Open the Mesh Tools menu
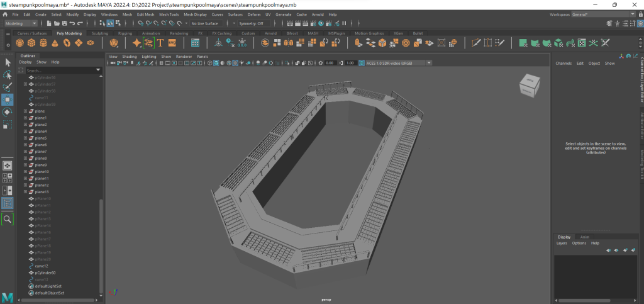 click(169, 14)
